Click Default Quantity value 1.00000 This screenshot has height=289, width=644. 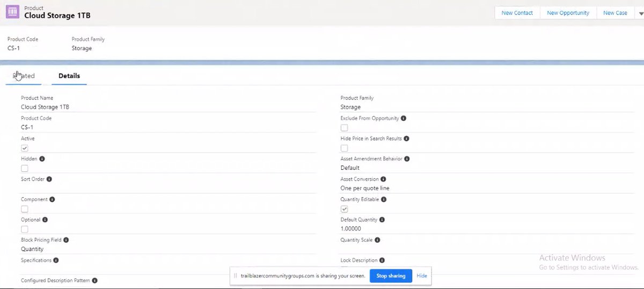pyautogui.click(x=351, y=229)
